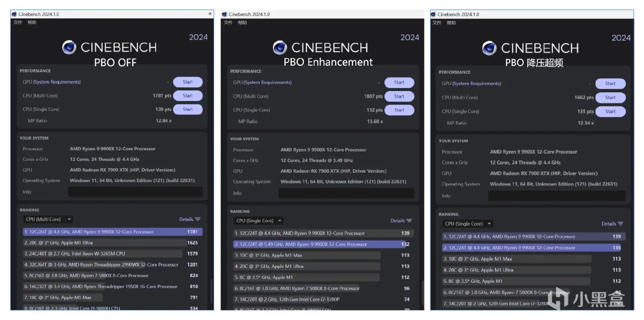Select Core i7-1280P 74 row, PBO Enhancement window
This screenshot has width=644, height=320.
pyautogui.click(x=324, y=299)
